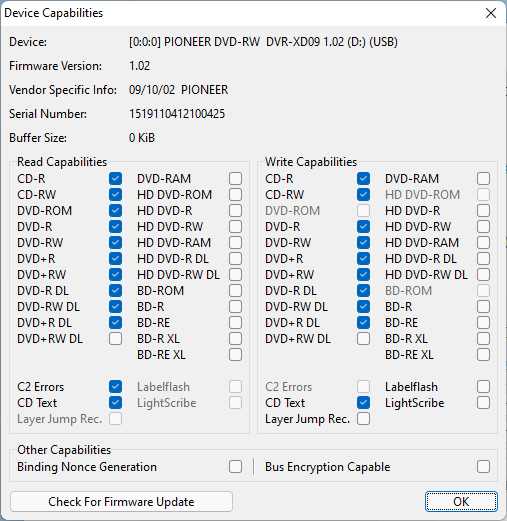
Task: Toggle Bus Encryption Capable checkbox
Action: coord(483,467)
